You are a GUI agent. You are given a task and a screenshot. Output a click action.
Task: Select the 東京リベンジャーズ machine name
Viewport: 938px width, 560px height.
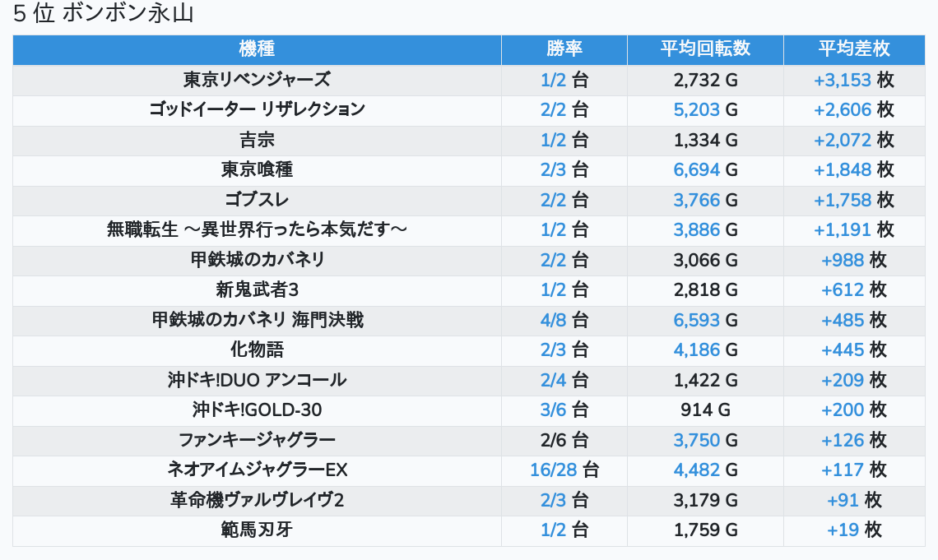pos(257,80)
